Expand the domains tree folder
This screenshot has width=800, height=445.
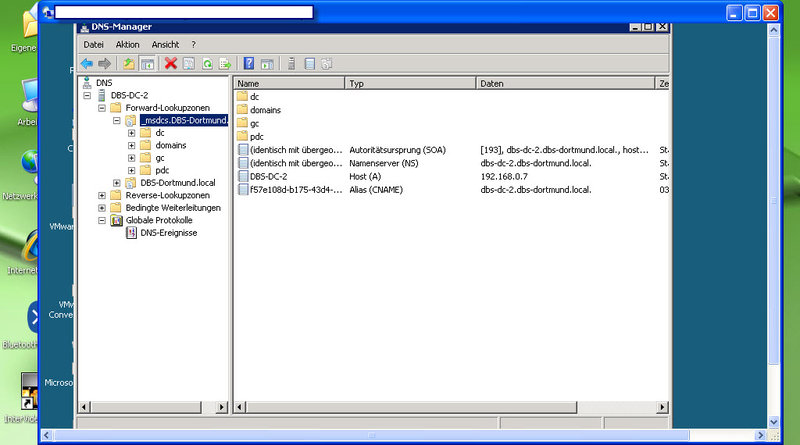point(132,145)
